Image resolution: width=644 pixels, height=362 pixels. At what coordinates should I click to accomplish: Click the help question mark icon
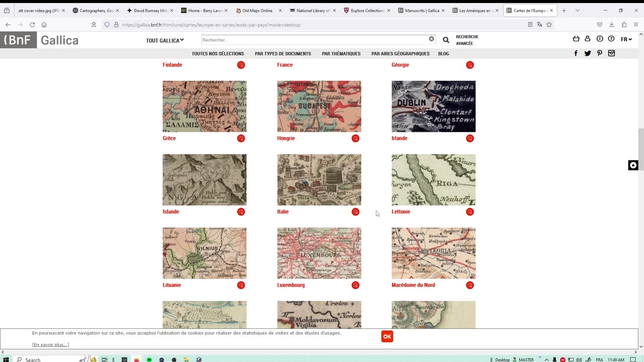611,39
